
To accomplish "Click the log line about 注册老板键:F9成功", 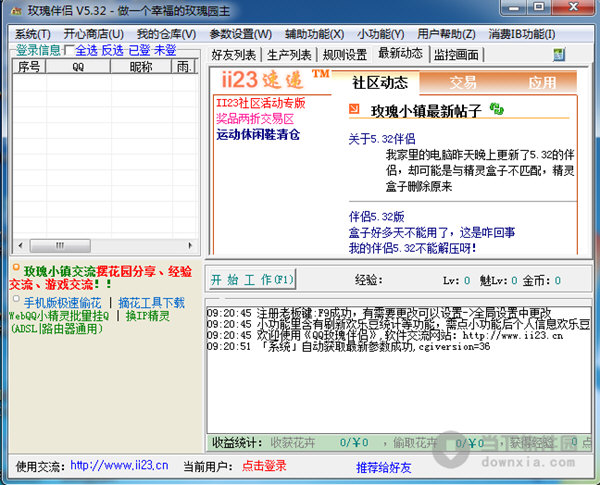I will point(379,313).
